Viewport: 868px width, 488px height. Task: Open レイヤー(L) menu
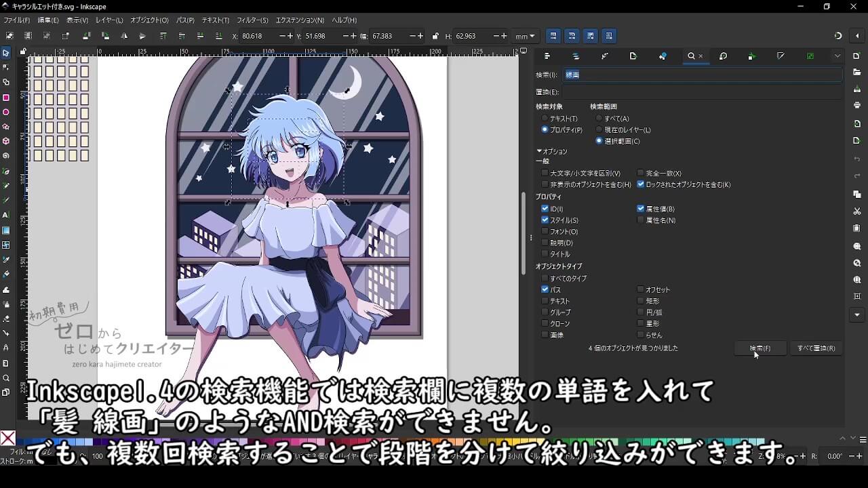109,20
